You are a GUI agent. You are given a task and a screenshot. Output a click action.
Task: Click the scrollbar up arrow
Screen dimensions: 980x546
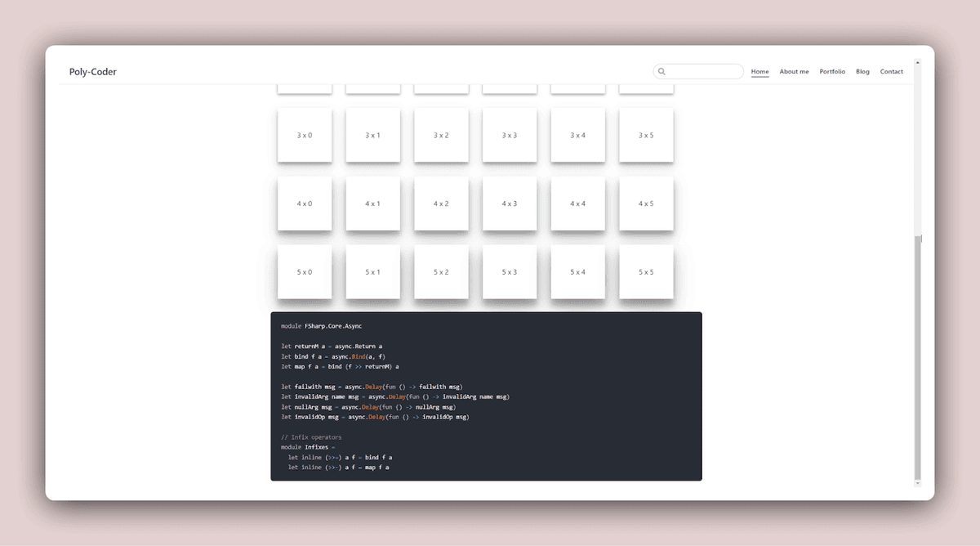click(x=917, y=62)
